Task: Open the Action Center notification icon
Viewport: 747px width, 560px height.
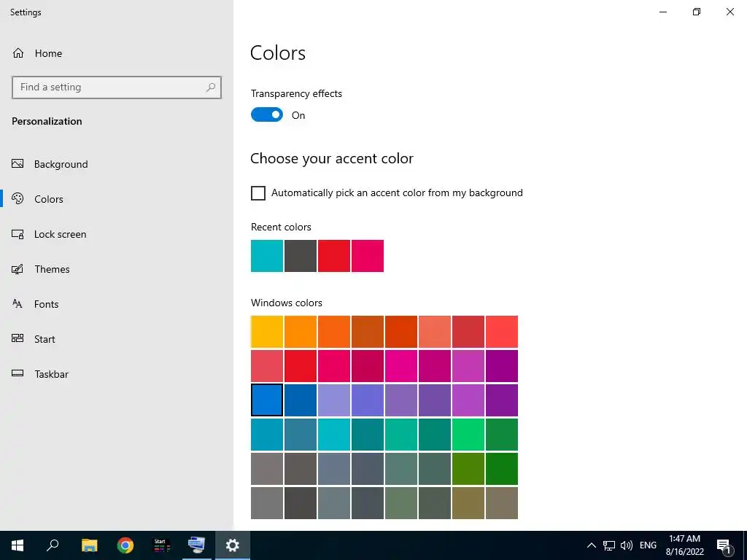Action: pos(724,546)
